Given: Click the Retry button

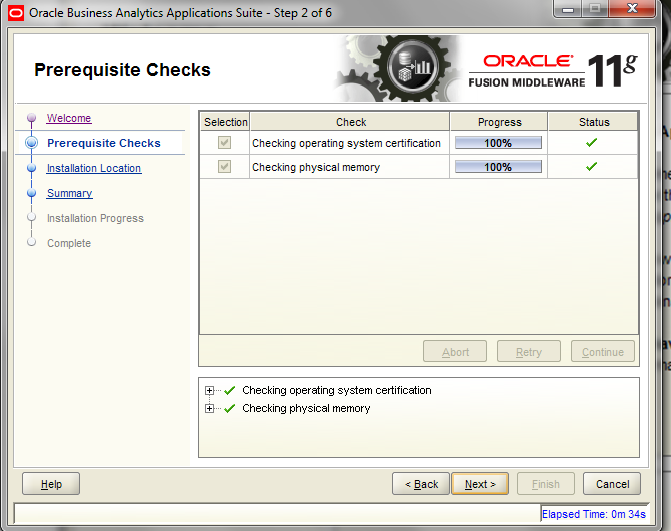Looking at the screenshot, I should pos(529,352).
